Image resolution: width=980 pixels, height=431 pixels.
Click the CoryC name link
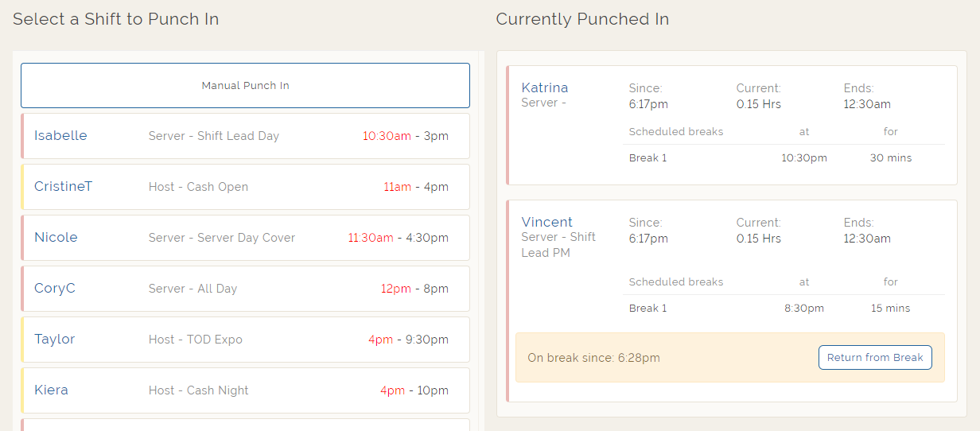(55, 289)
